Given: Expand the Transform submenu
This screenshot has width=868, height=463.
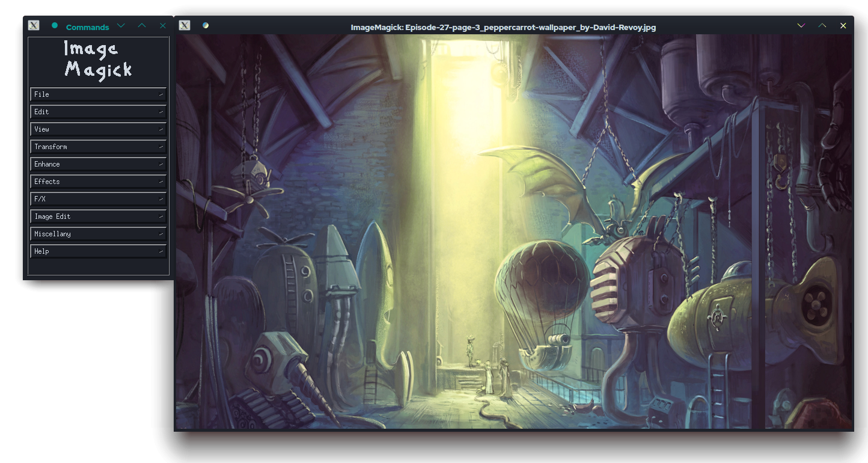Looking at the screenshot, I should (x=98, y=147).
